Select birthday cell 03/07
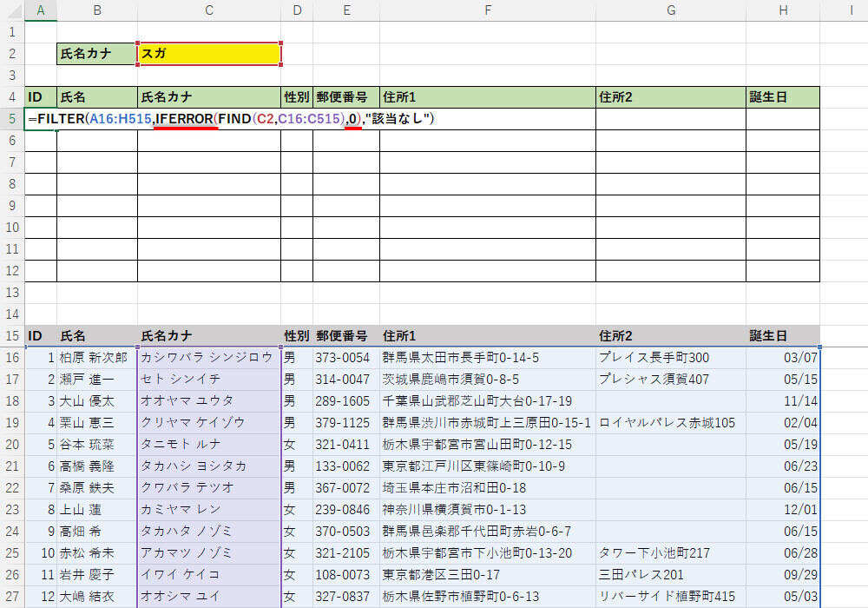This screenshot has width=868, height=608. click(783, 358)
